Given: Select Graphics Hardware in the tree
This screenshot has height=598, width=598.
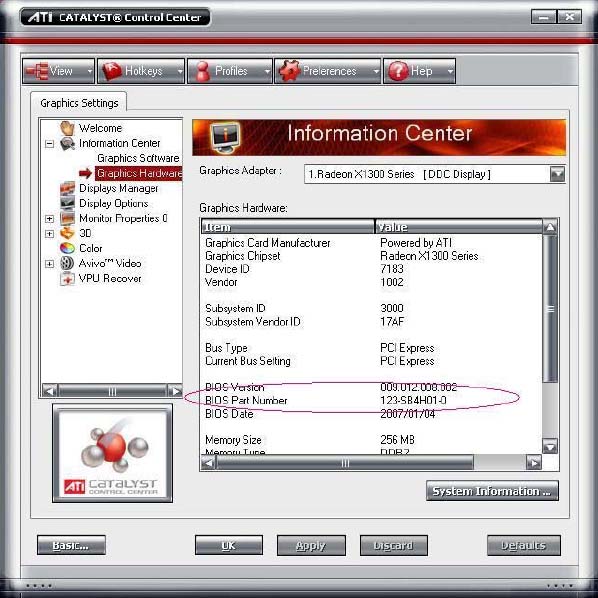Looking at the screenshot, I should (x=139, y=173).
